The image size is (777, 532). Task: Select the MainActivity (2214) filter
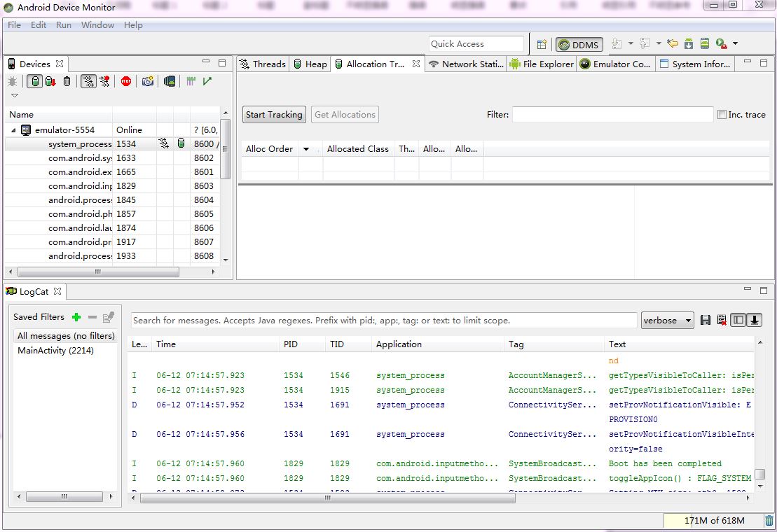coord(55,351)
